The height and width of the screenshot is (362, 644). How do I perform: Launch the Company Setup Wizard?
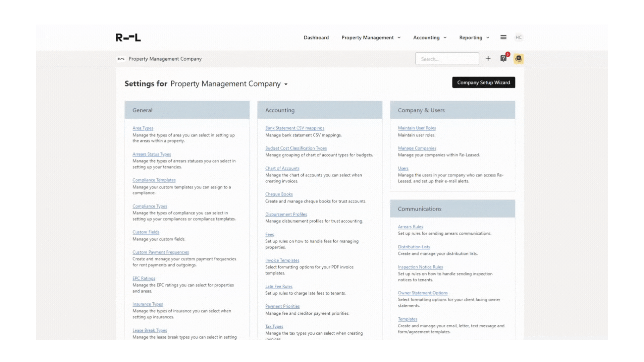pyautogui.click(x=483, y=82)
